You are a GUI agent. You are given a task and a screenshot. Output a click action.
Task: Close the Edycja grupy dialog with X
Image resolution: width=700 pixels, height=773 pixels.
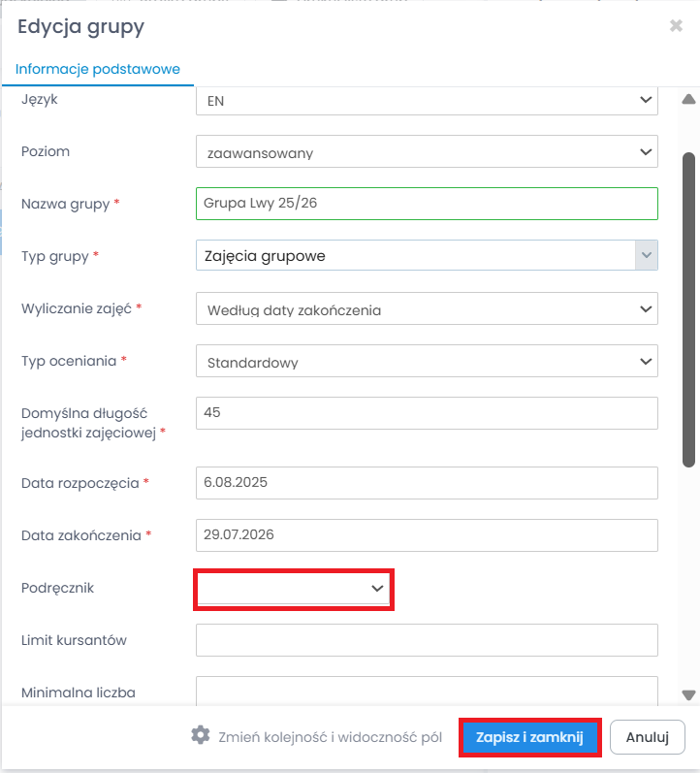[x=676, y=26]
